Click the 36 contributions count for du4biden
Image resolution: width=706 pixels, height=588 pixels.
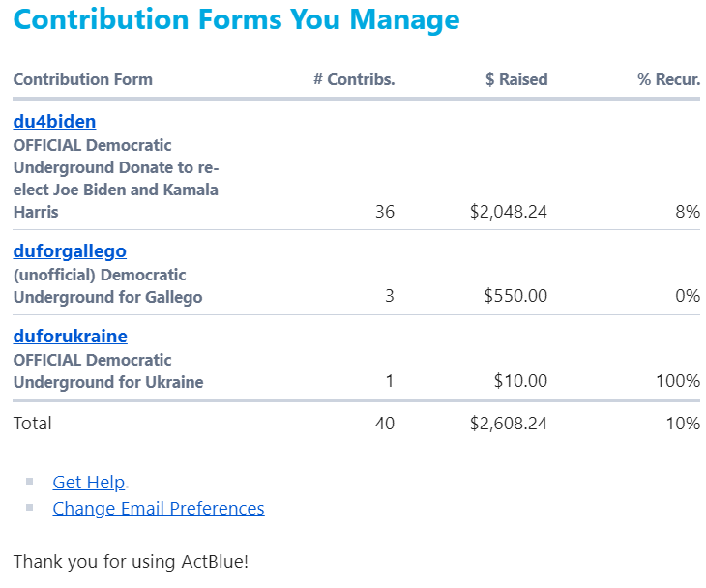pyautogui.click(x=385, y=212)
